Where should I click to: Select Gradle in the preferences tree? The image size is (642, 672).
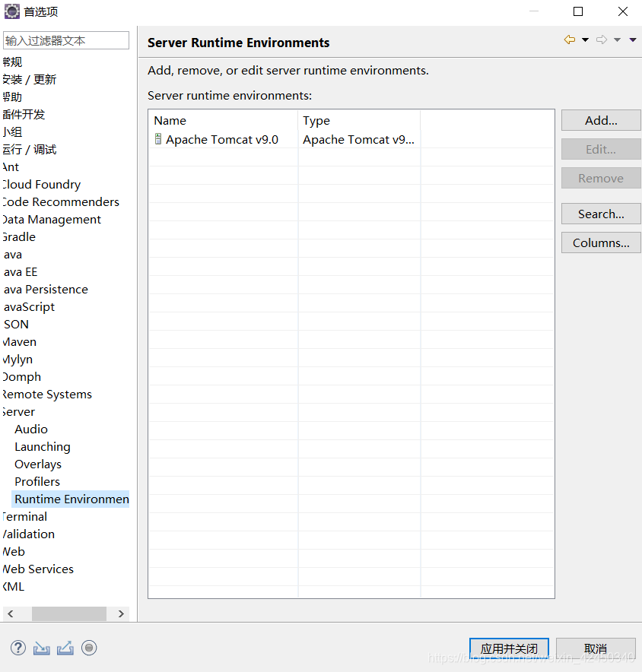click(19, 237)
